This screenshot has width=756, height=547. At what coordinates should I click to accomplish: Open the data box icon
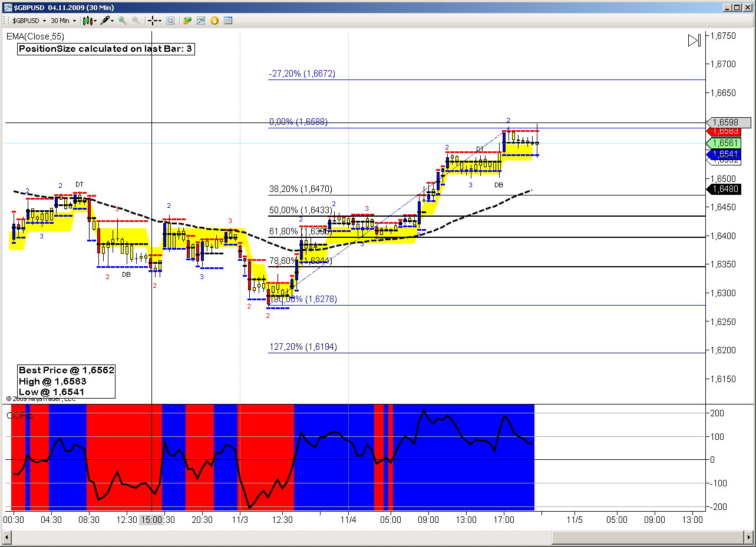coord(170,21)
